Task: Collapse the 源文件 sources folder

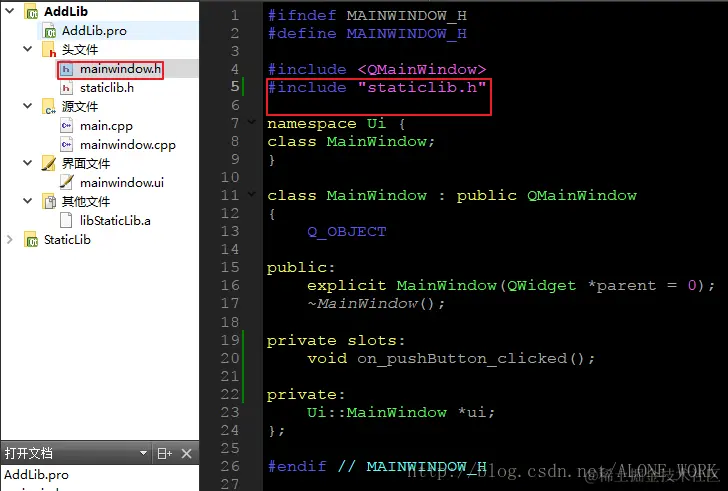Action: [28, 105]
